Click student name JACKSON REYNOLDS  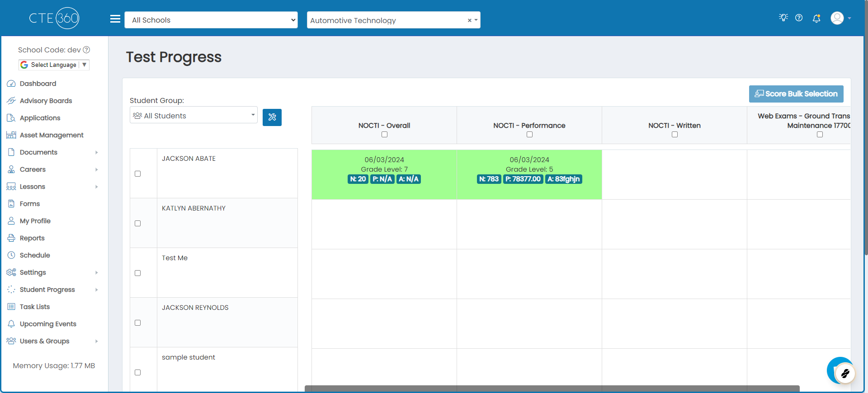195,308
